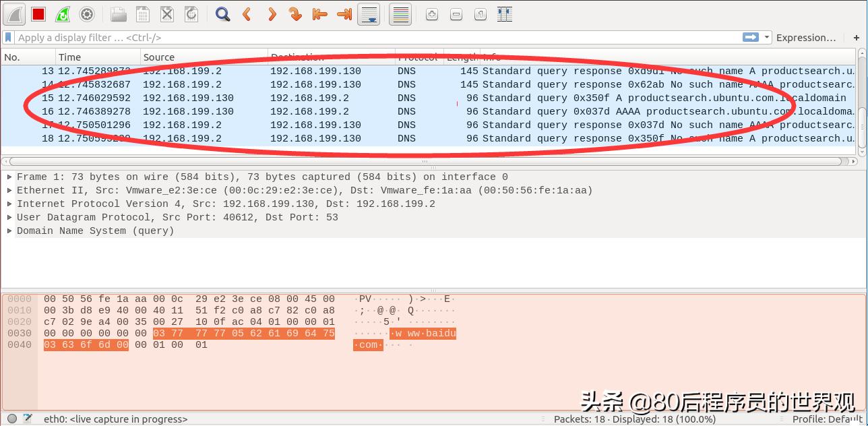The width and height of the screenshot is (868, 426).
Task: Jump to the last packet
Action: pos(344,14)
